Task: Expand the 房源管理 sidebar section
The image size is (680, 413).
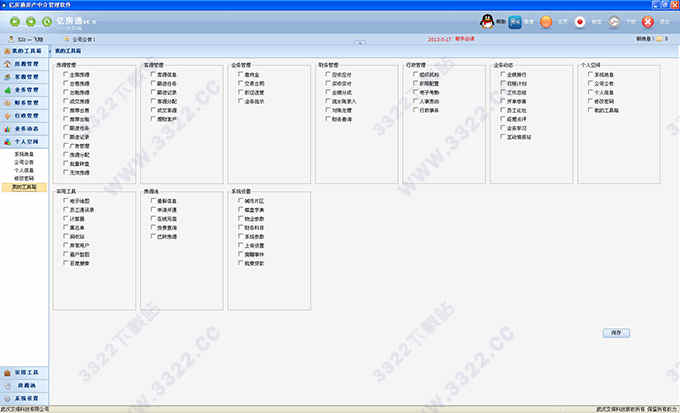Action: coord(24,64)
